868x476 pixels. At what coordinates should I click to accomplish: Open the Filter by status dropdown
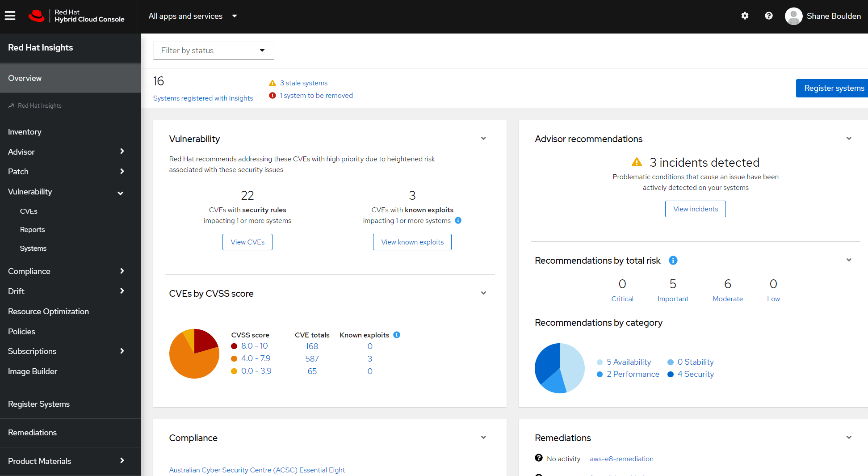214,51
